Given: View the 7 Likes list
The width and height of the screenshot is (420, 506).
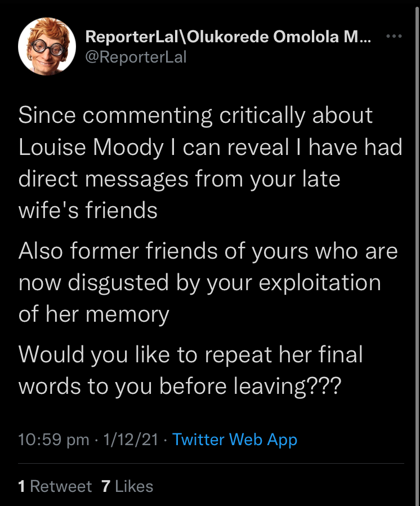Looking at the screenshot, I should (127, 486).
